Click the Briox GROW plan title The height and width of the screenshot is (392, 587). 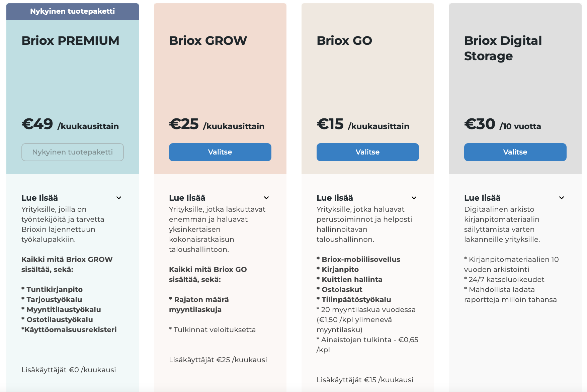coord(208,40)
